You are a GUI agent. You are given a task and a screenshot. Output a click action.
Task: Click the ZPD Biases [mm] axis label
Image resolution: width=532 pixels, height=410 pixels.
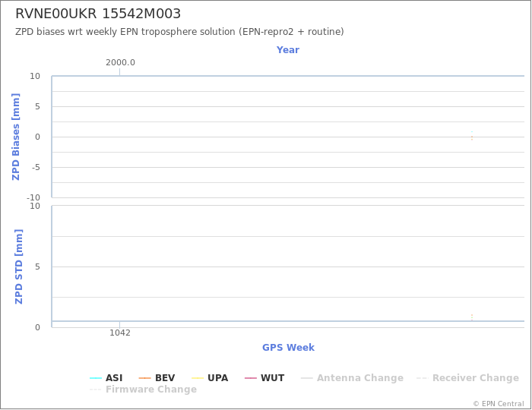16,137
